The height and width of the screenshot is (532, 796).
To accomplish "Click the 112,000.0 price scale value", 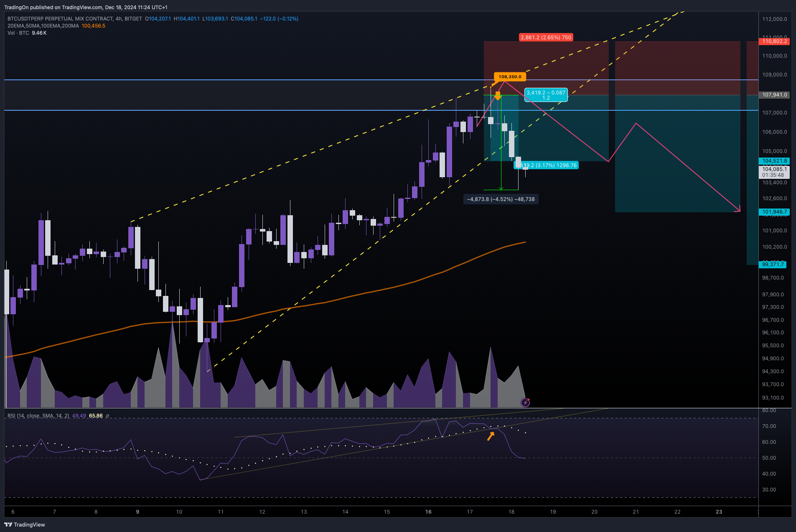I will pyautogui.click(x=775, y=19).
